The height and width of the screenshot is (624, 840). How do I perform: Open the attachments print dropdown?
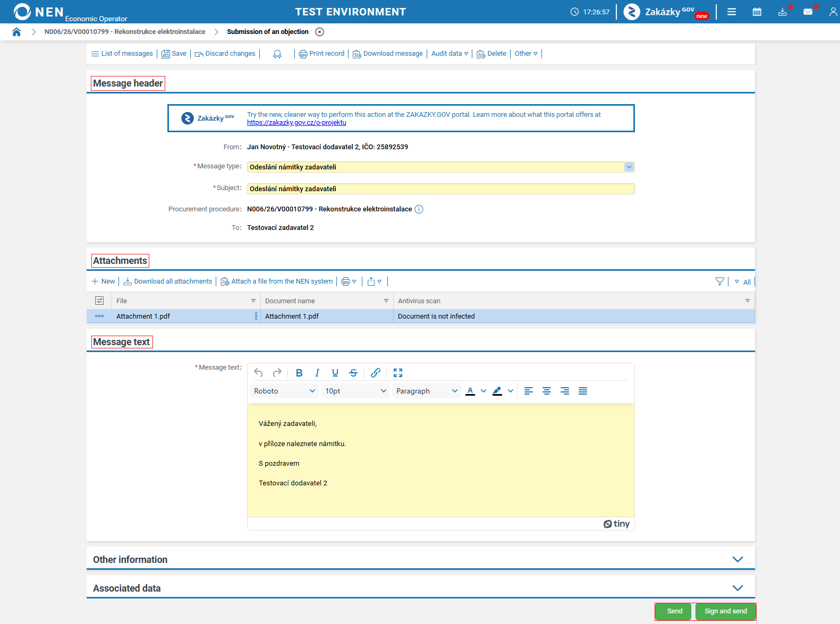pyautogui.click(x=349, y=281)
